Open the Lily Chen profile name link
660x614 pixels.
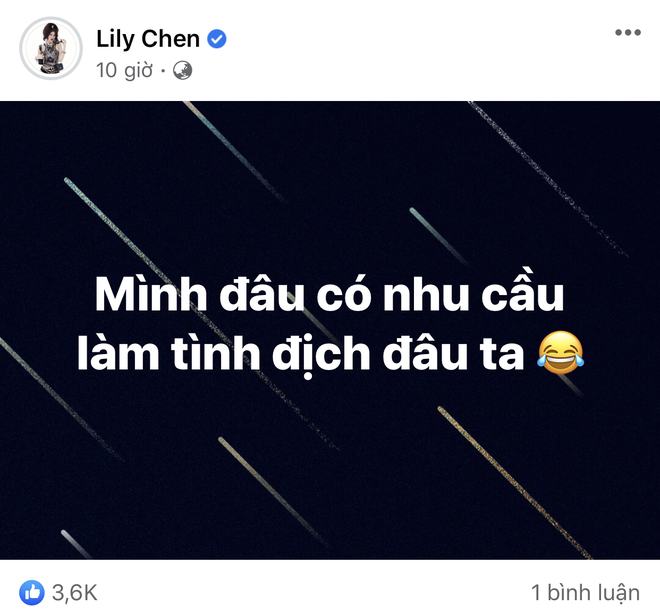[x=148, y=39]
